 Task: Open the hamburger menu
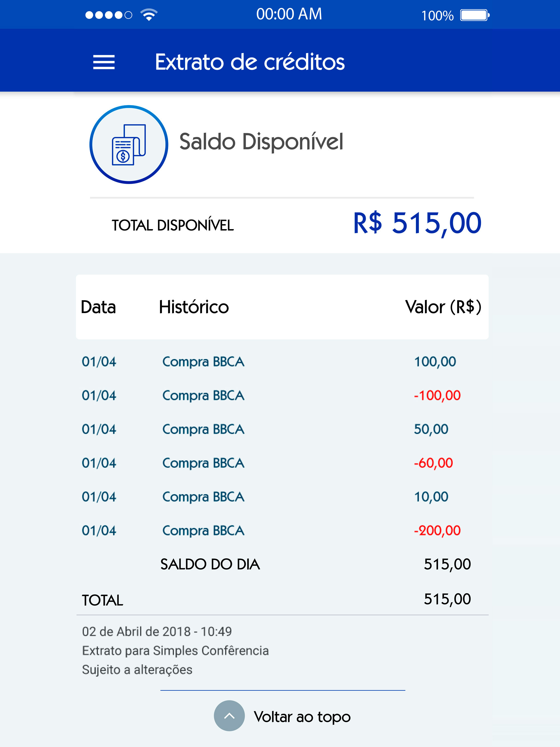click(x=104, y=62)
